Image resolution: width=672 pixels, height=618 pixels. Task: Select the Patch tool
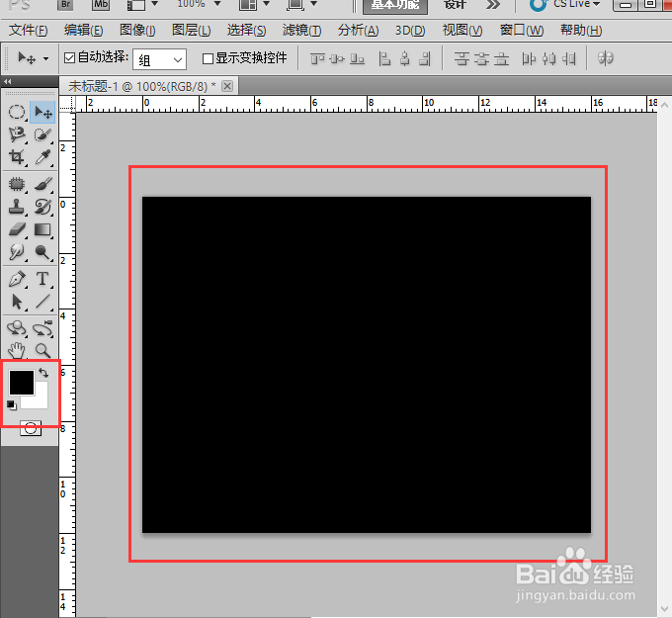click(x=17, y=185)
